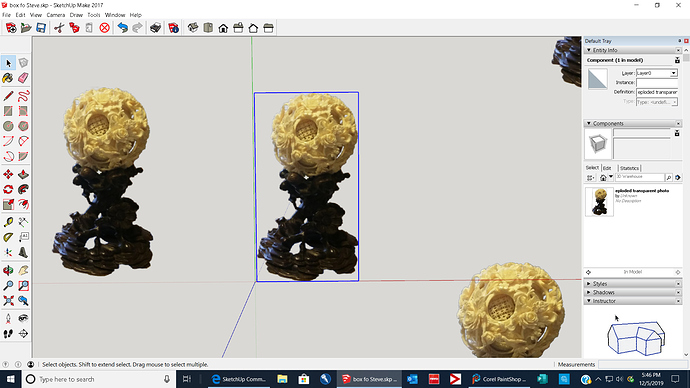Collapse the Entity Info panel
Image resolution: width=690 pixels, height=388 pixels.
589,50
